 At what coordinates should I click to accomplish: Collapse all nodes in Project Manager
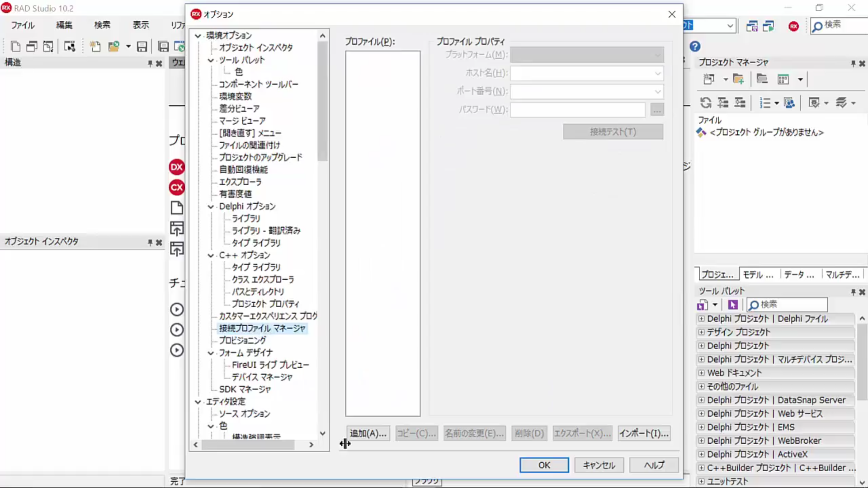[x=740, y=103]
